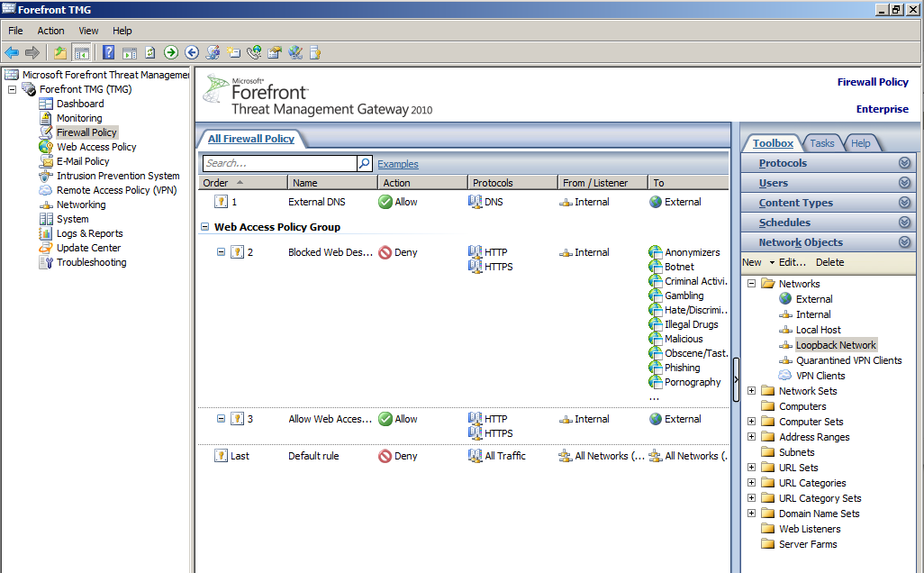Image resolution: width=924 pixels, height=573 pixels.
Task: Click the blue Back arrow in toolbar
Action: (x=11, y=52)
